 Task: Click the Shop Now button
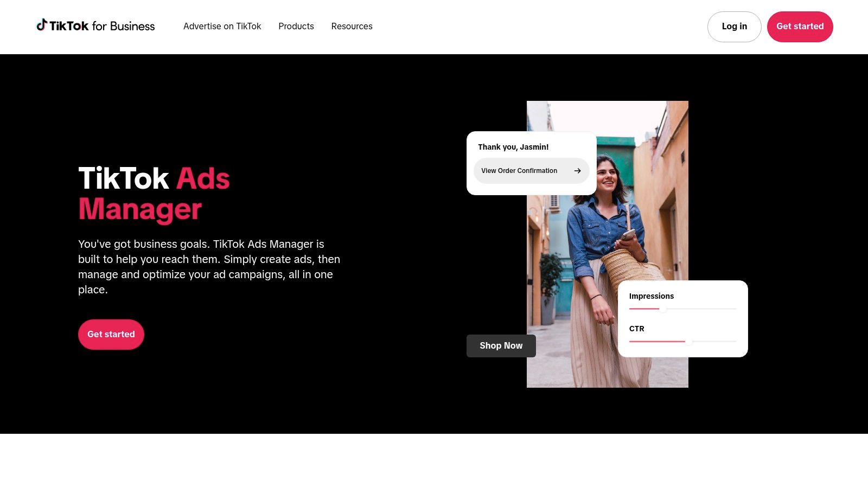(501, 345)
